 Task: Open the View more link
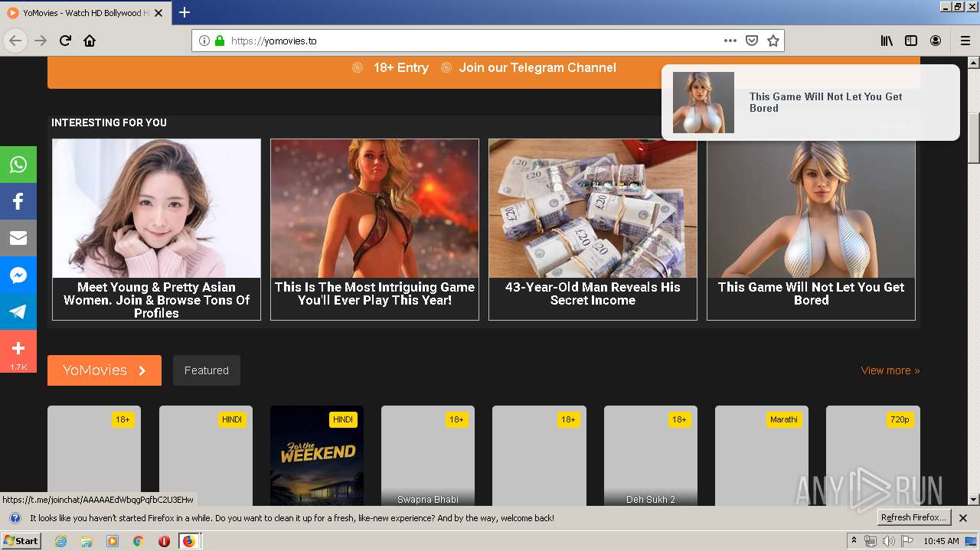pos(890,370)
